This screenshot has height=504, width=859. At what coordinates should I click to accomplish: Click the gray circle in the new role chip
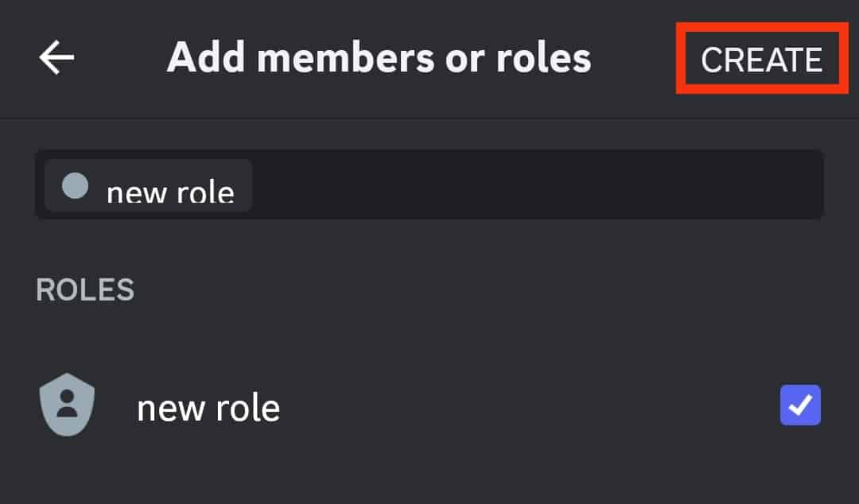[x=75, y=185]
